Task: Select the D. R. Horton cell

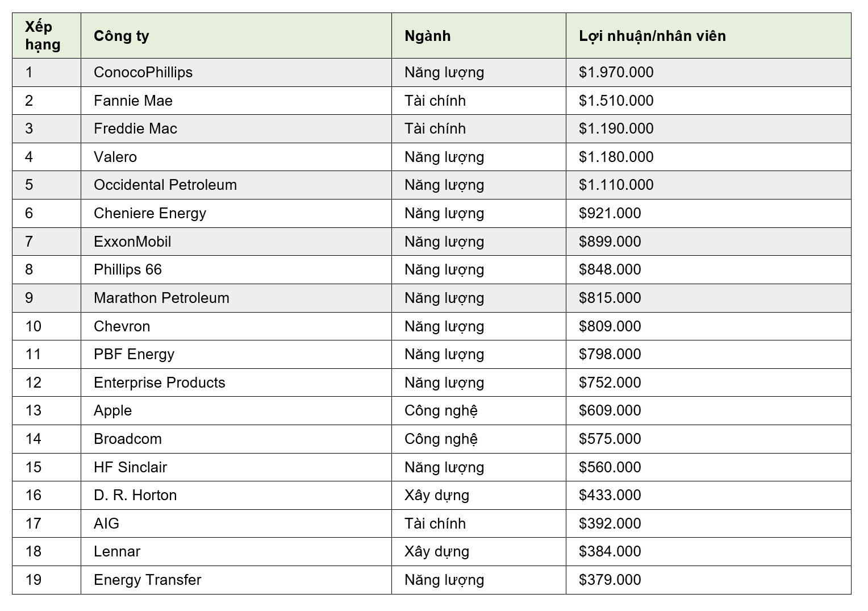Action: 135,495
